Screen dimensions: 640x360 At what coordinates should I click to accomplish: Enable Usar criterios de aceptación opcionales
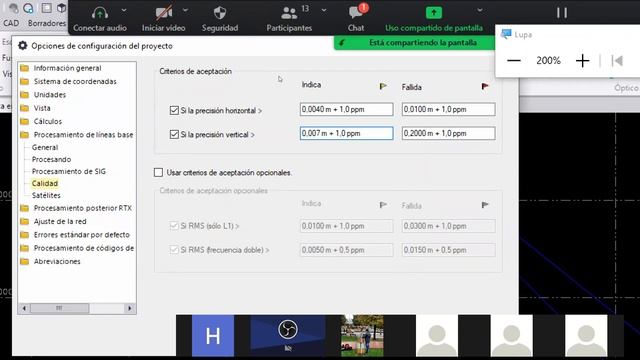[158, 173]
